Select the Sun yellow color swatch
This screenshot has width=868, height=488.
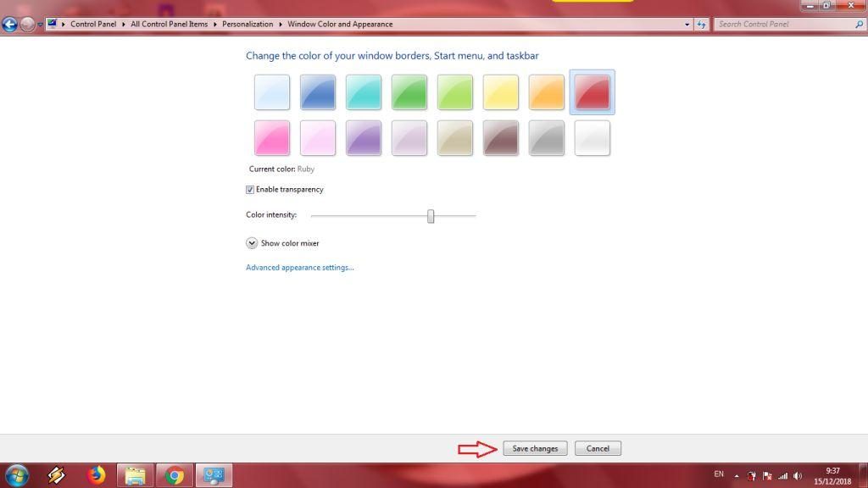(x=500, y=91)
